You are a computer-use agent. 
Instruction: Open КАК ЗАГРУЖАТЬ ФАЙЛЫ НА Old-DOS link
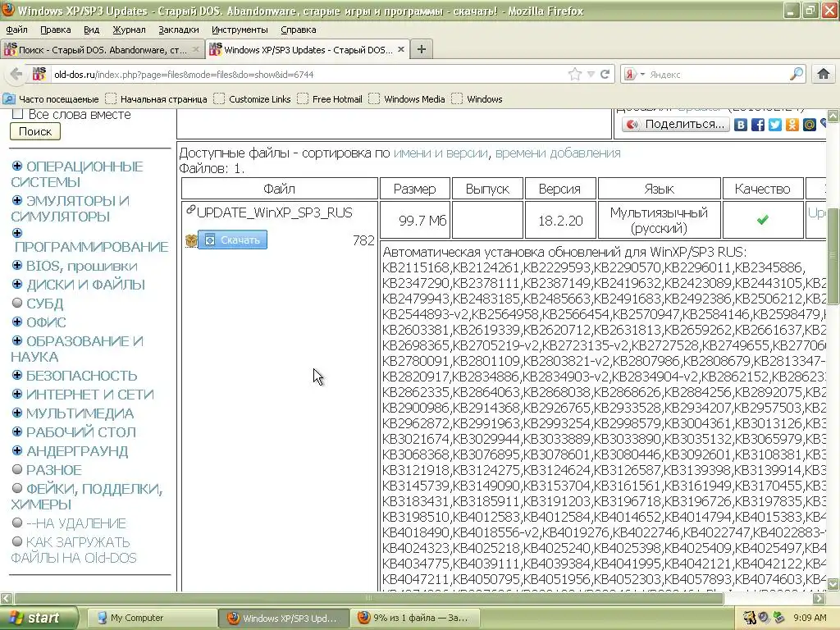pyautogui.click(x=74, y=550)
